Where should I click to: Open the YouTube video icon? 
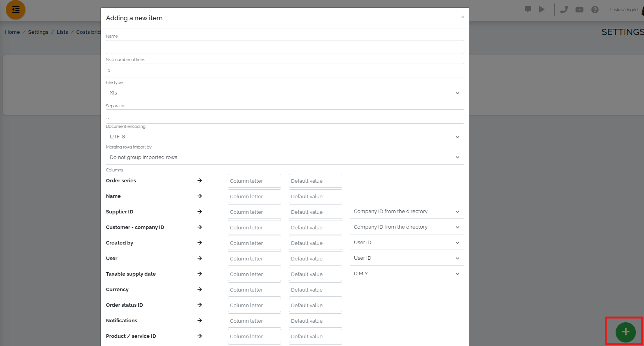pyautogui.click(x=579, y=10)
